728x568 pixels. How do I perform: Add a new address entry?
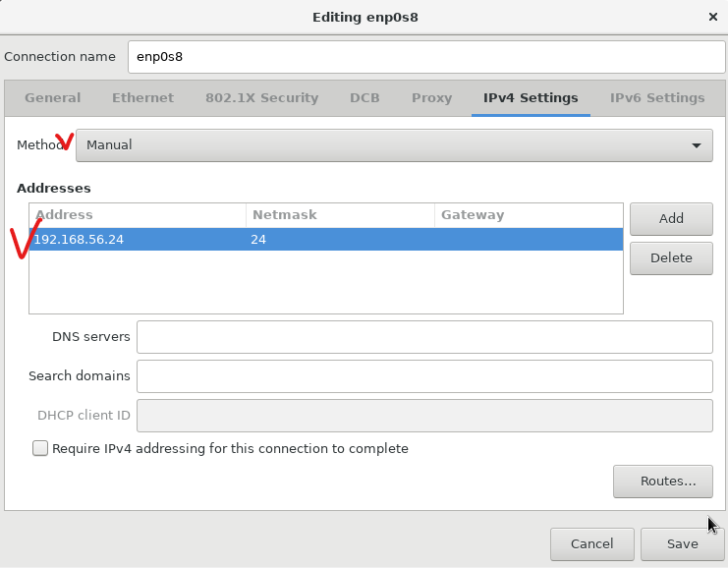tap(671, 219)
